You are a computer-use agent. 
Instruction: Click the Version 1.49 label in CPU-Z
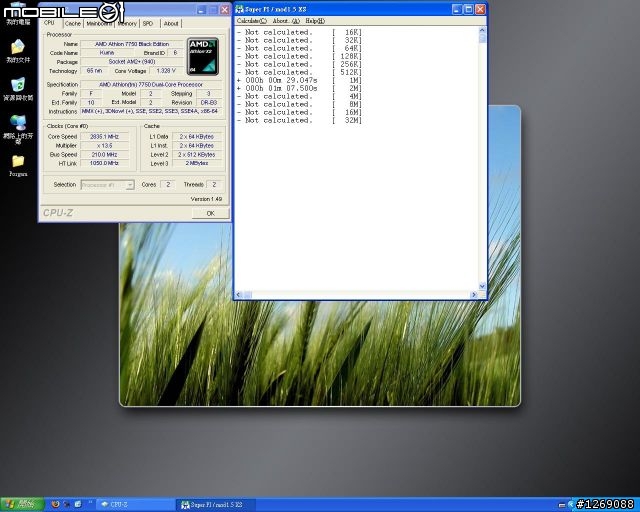pos(206,199)
